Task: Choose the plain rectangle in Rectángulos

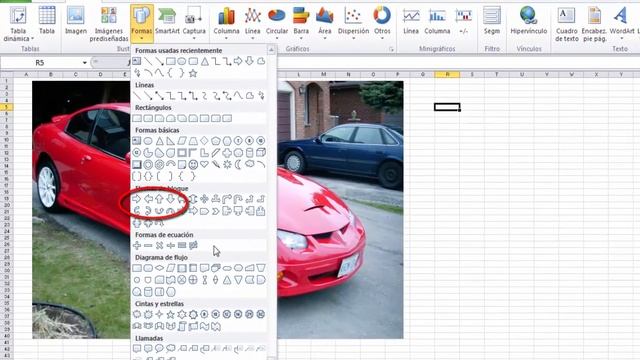Action: click(x=137, y=118)
